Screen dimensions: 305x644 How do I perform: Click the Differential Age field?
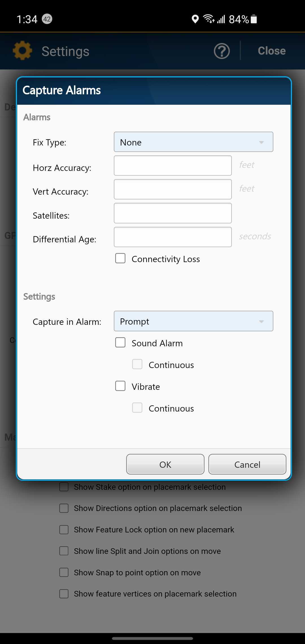click(173, 237)
